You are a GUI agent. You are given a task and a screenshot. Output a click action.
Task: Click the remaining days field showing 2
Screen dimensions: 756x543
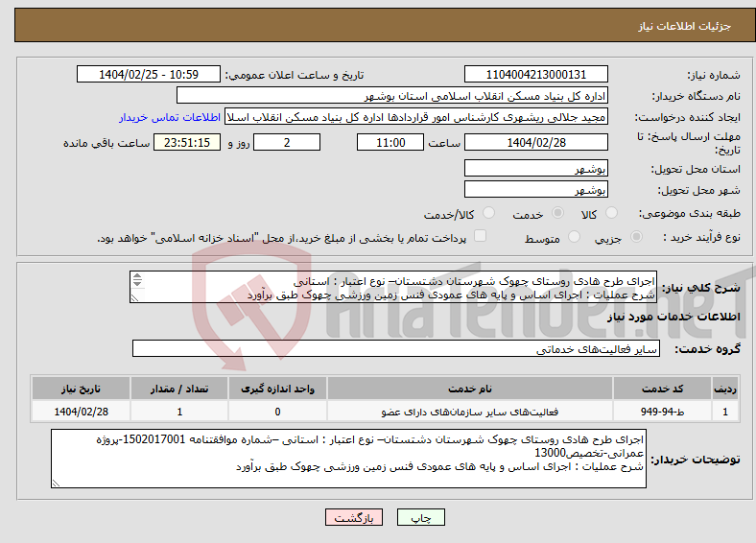pos(287,142)
